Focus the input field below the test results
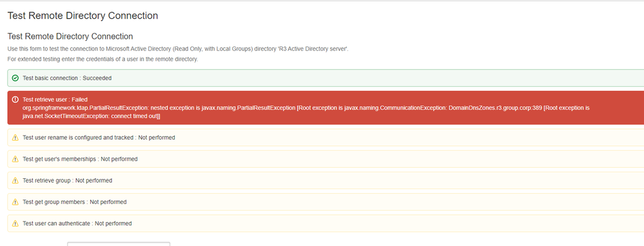644x246 pixels. tap(119, 244)
